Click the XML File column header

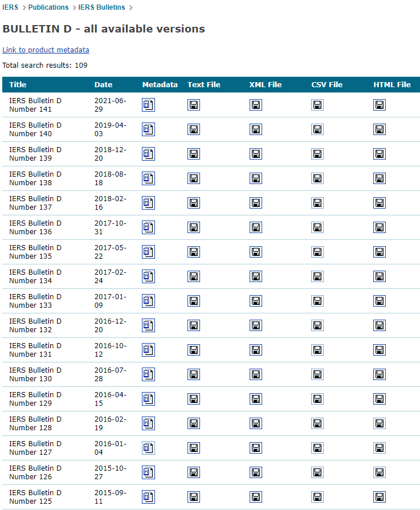click(x=266, y=84)
